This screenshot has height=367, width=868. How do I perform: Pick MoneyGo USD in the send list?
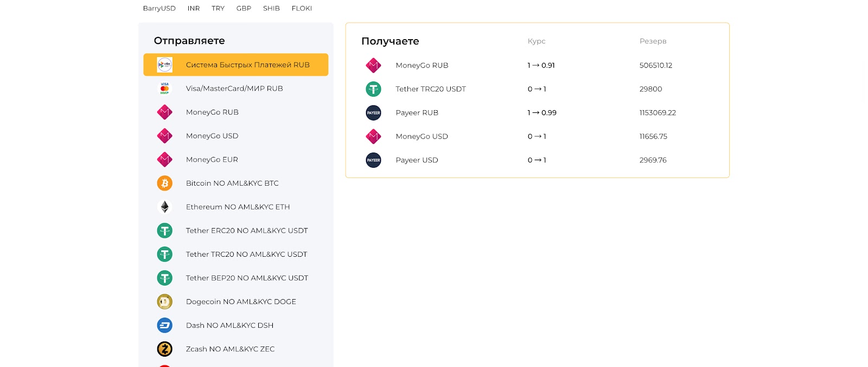click(236, 136)
